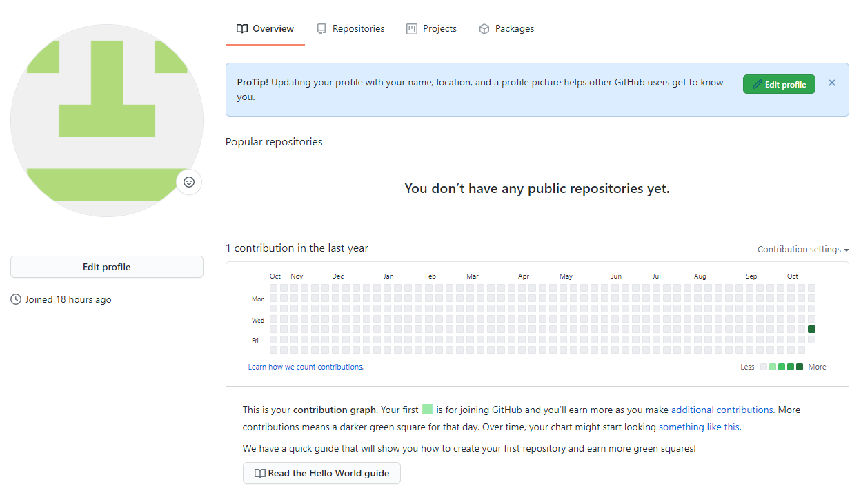The width and height of the screenshot is (861, 504).
Task: Click 'You don't have any public repositories yet.' text
Action: coord(537,188)
